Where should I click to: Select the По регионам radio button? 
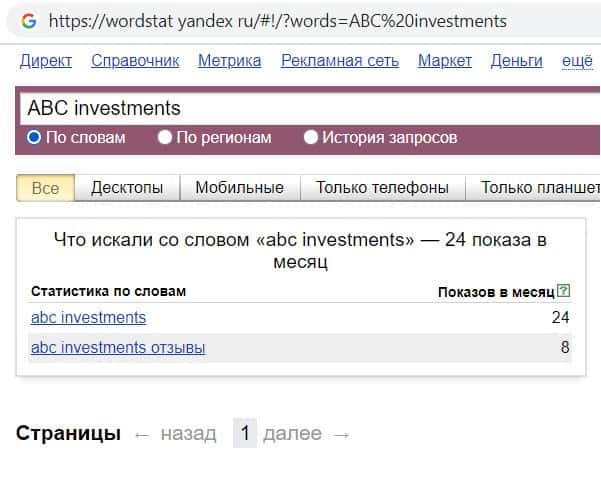point(165,137)
